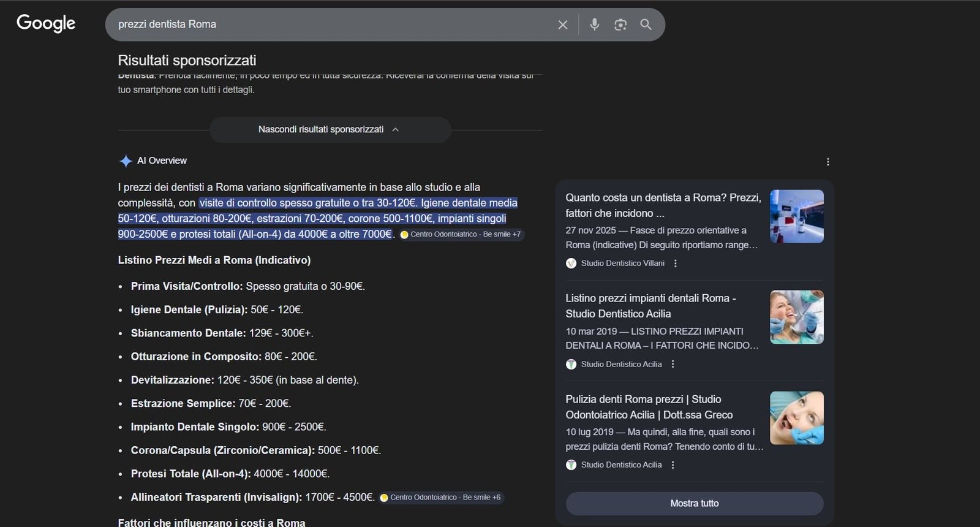
Task: Click 'Listino Prezzi Medi a Roma (Indicativo)' heading
Action: click(214, 260)
